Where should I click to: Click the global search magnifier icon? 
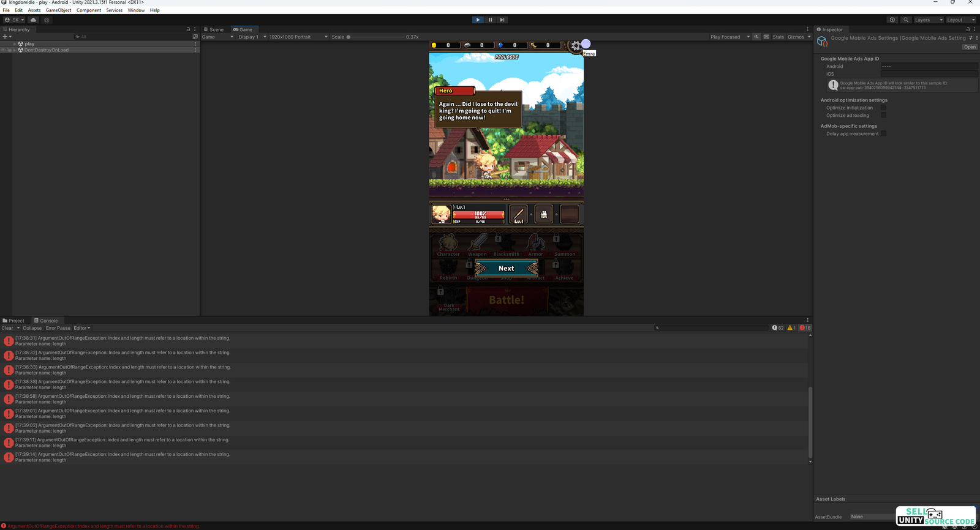(906, 20)
